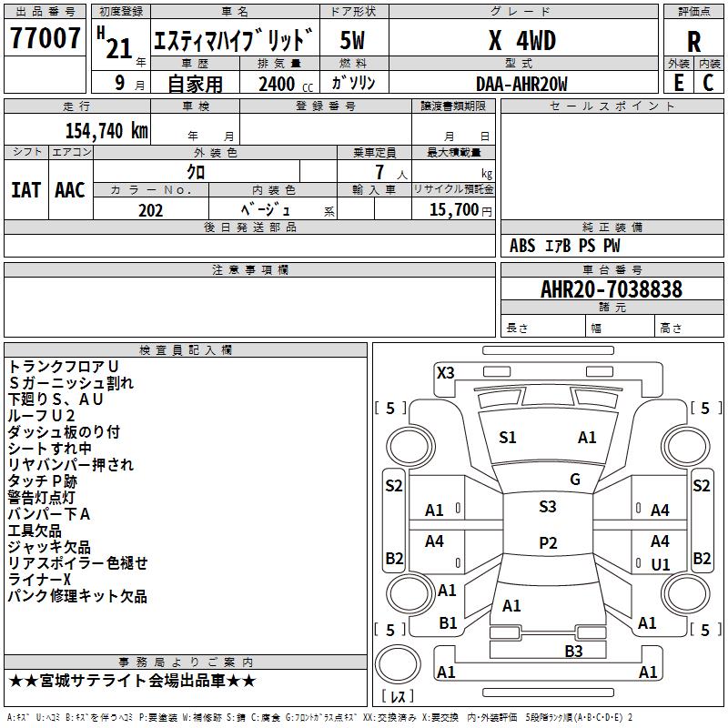Image resolution: width=728 pixels, height=728 pixels.
Task: Click the evaluation score R cell
Action: pyautogui.click(x=693, y=42)
